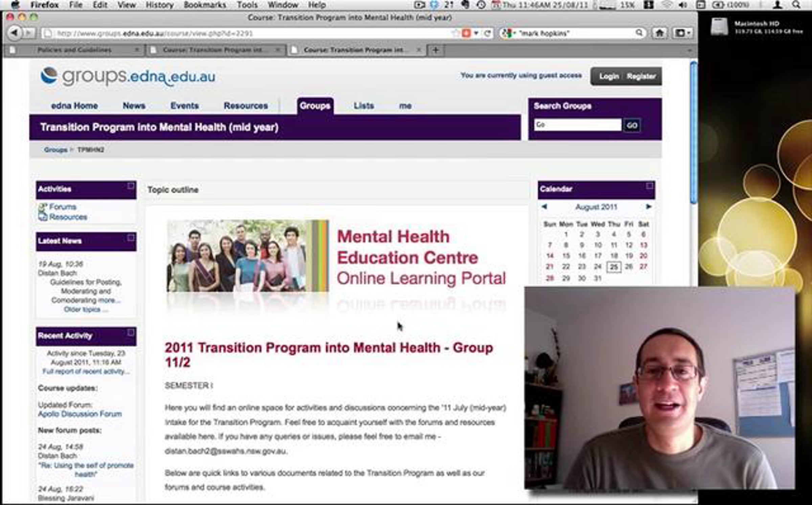Viewport: 812px width, 505px height.
Task: Click the search magnifier in the search bar
Action: click(x=639, y=33)
